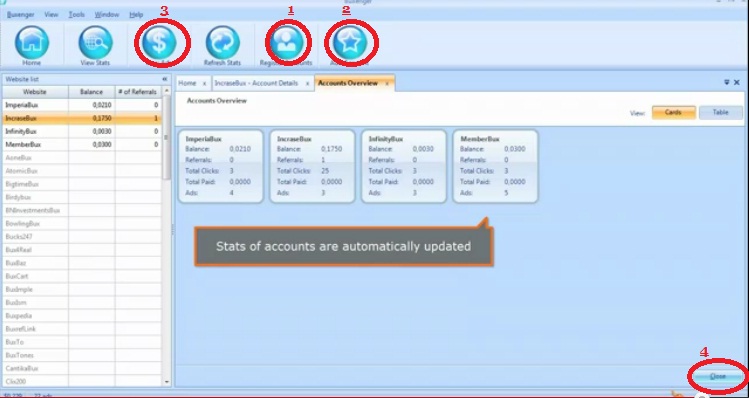
Task: Click the Website list scroll down arrow
Action: tap(167, 382)
